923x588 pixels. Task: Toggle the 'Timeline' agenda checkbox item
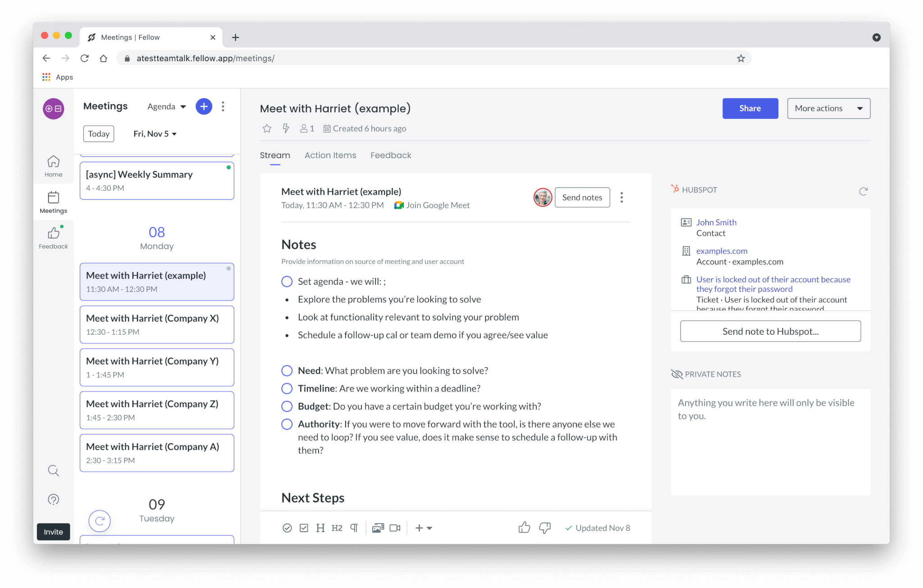click(286, 388)
